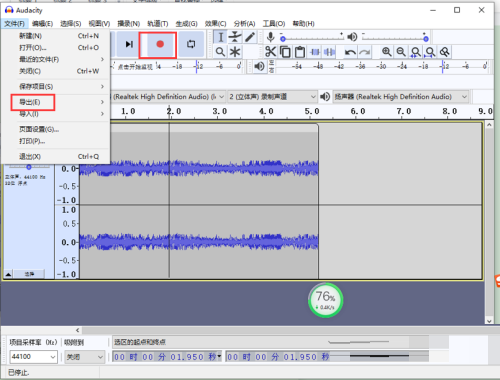The image size is (500, 380).
Task: Open the snap-to dropdown
Action: tap(85, 357)
